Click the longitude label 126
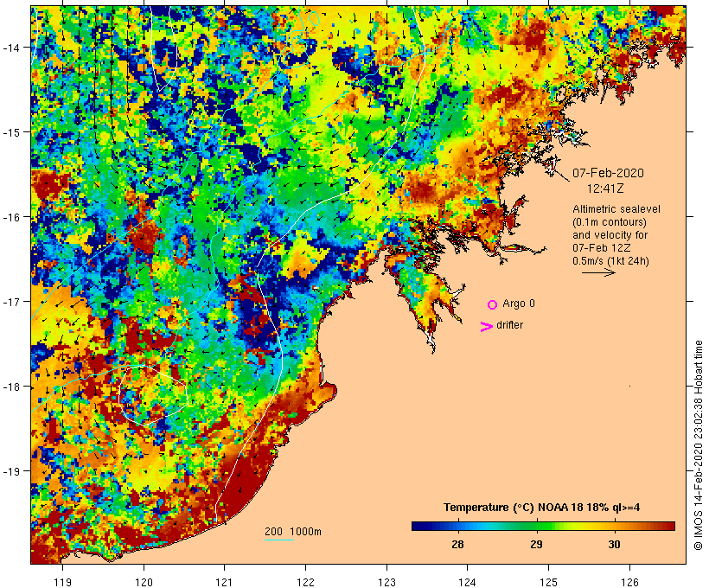The width and height of the screenshot is (709, 588). [629, 582]
